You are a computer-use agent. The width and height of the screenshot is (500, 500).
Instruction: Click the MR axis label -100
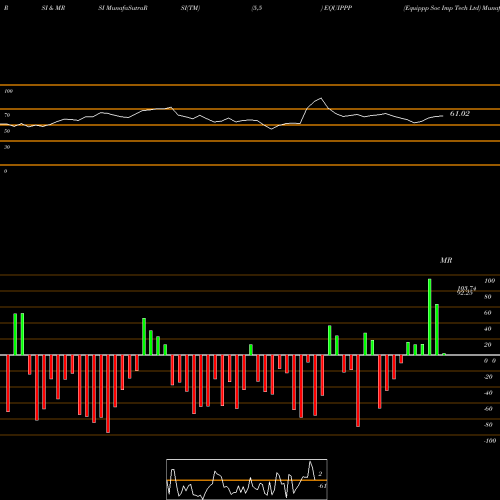coord(489,441)
